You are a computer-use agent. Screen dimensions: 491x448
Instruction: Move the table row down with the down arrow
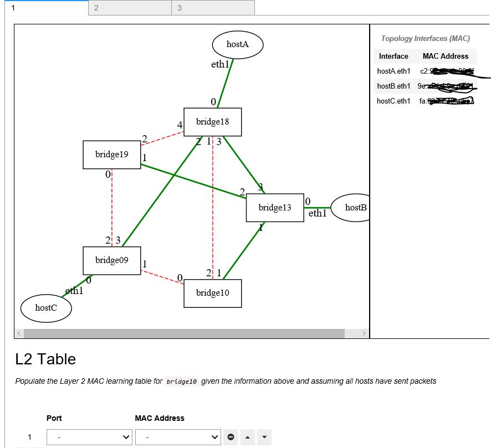pos(264,437)
